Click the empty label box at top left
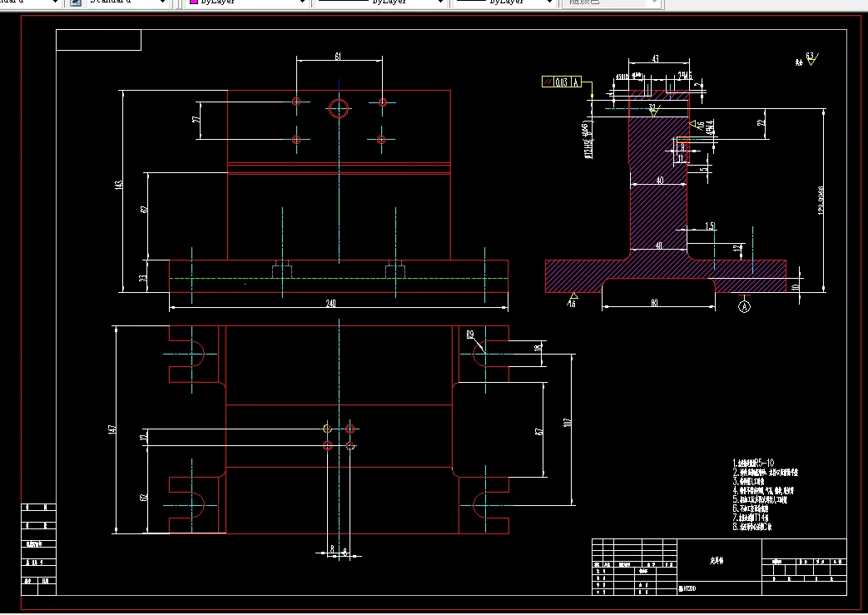This screenshot has width=868, height=615. pos(98,40)
